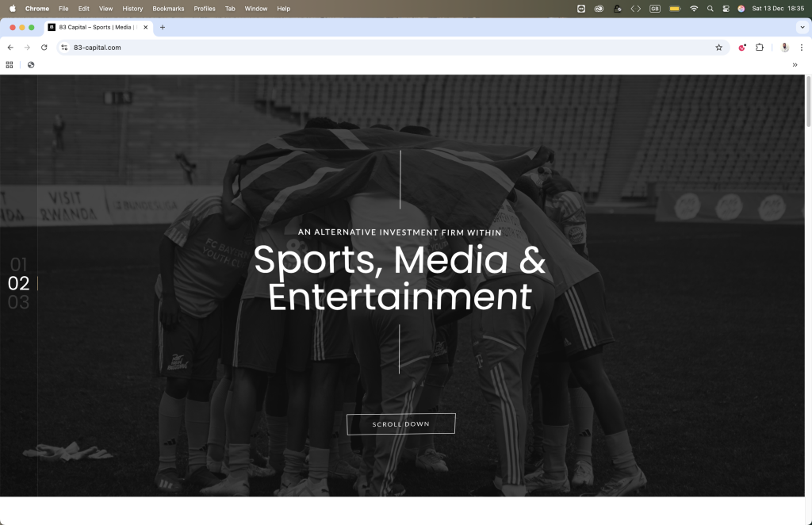Viewport: 812px width, 525px height.
Task: Show hidden bookmarks with double chevron
Action: coord(795,65)
